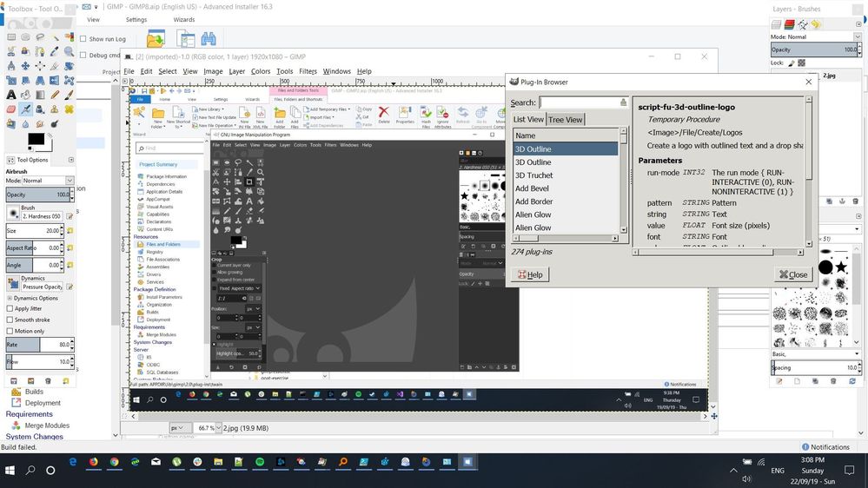Screen dimensions: 868x488
Task: Enable the Show run Log checkbox
Action: [83, 39]
